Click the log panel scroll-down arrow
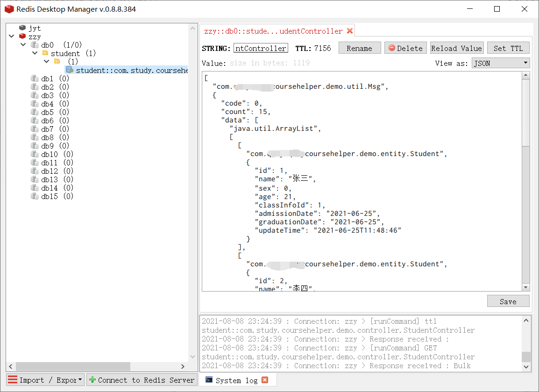The width and height of the screenshot is (539, 392). coord(526,367)
